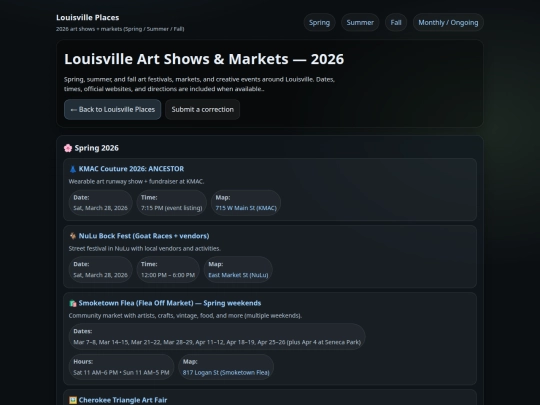Click the dress icon next to KMAC Couture
The width and height of the screenshot is (540, 405).
click(73, 169)
